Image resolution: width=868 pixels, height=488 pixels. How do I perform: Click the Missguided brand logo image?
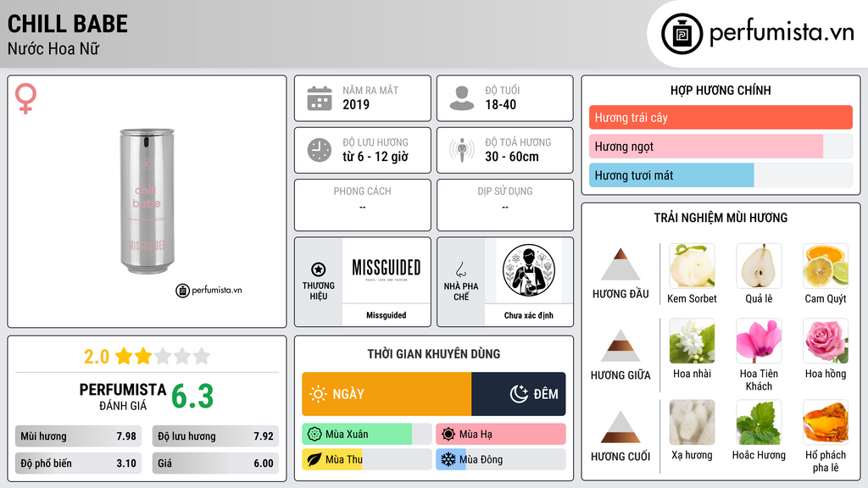(x=387, y=270)
